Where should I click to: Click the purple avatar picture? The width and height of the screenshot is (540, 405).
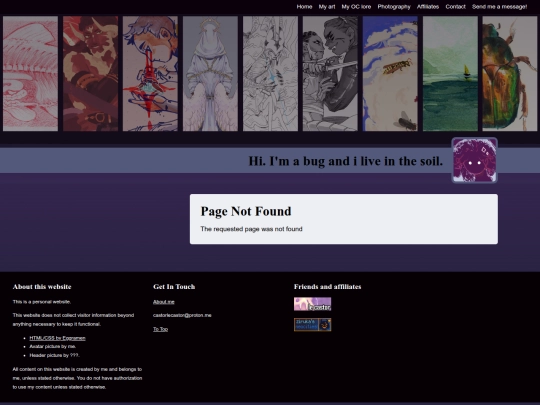[x=474, y=160]
